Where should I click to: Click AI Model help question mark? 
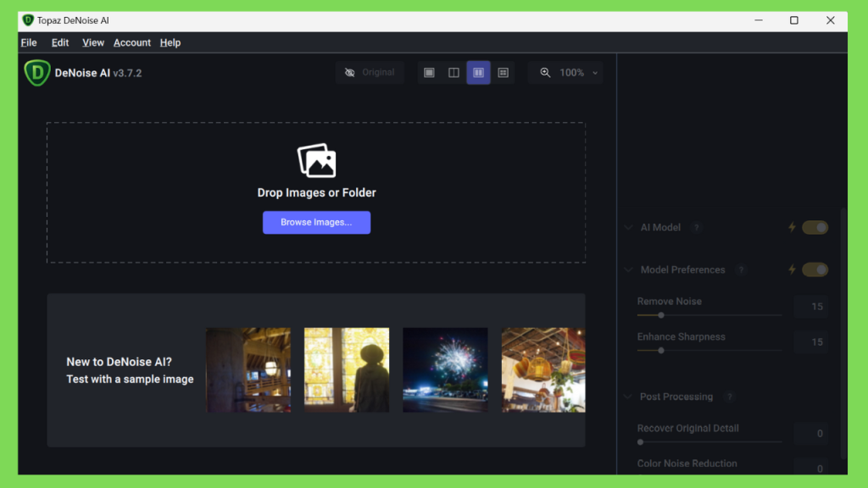[x=697, y=227]
